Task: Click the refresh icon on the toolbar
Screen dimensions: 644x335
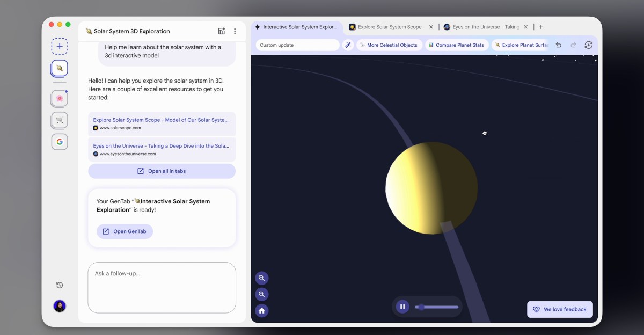Action: pos(588,45)
